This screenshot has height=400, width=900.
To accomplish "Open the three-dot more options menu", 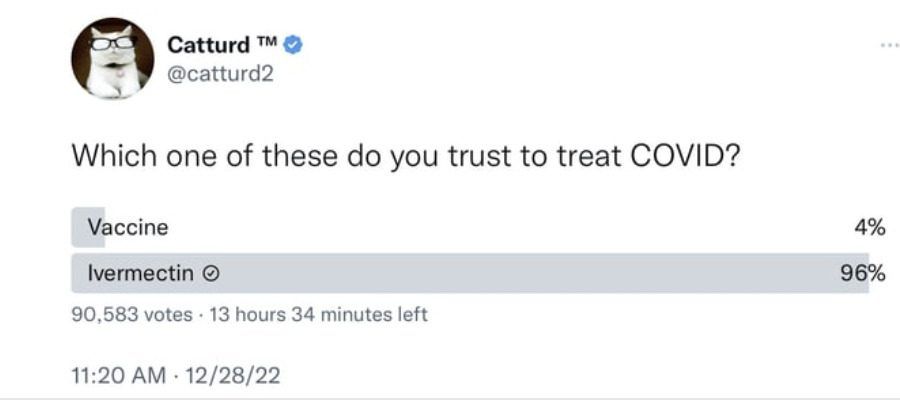I will pyautogui.click(x=878, y=45).
